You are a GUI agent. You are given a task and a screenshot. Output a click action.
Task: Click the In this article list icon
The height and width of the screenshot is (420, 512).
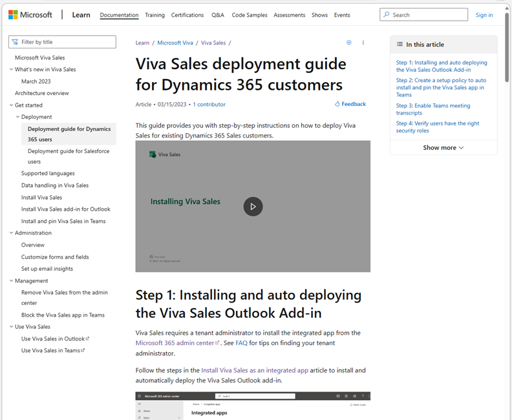point(400,44)
